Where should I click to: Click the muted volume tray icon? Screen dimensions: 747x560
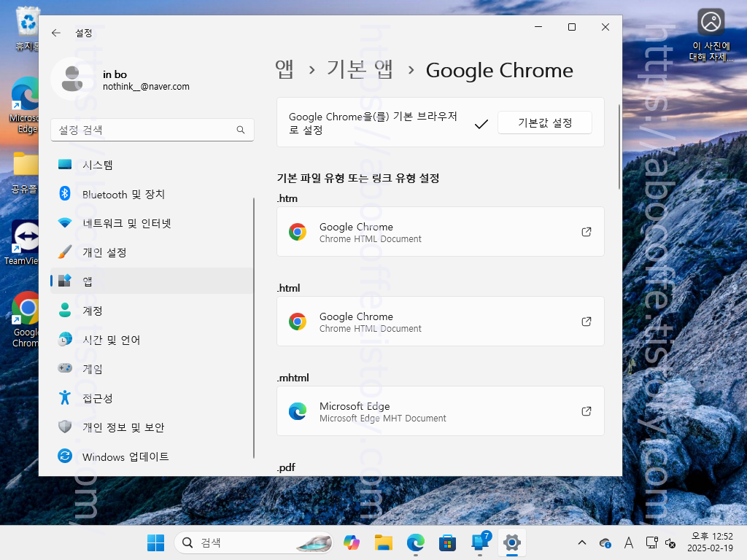[670, 542]
